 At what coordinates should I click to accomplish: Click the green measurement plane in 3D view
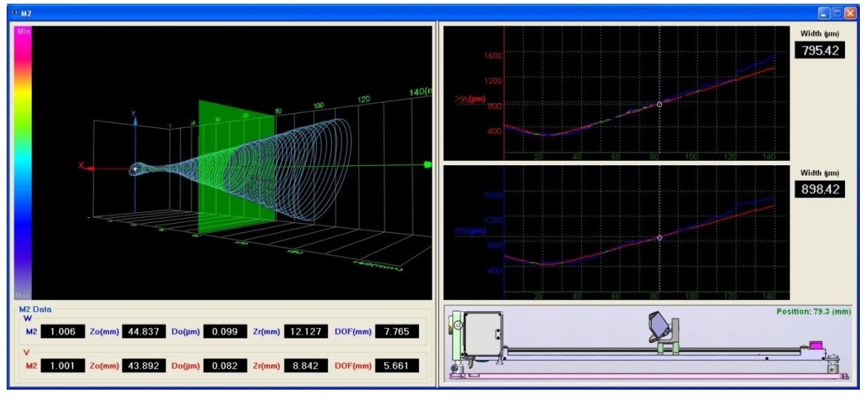237,167
